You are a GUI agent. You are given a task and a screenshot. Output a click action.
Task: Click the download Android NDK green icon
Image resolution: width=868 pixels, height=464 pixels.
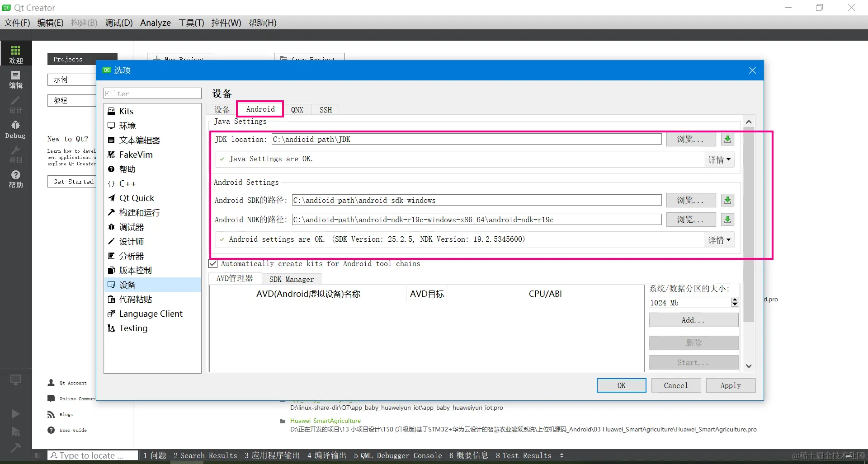[x=727, y=220]
